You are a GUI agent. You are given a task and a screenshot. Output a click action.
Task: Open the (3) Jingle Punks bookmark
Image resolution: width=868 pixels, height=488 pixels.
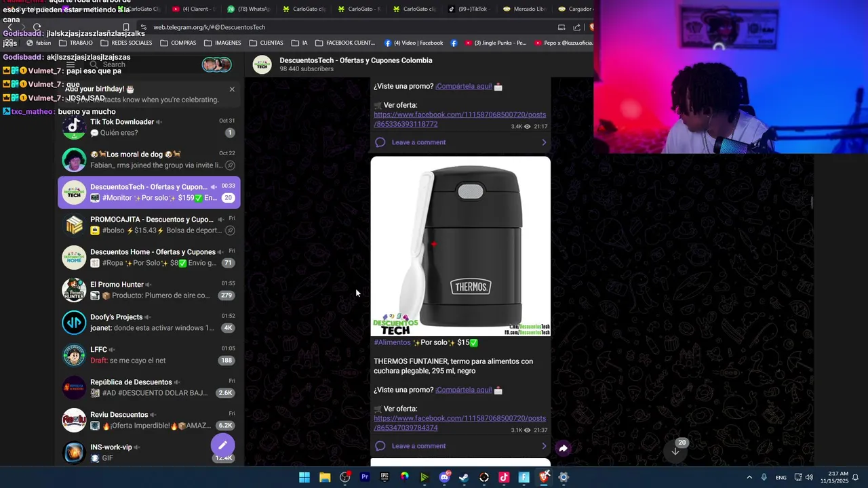coord(495,43)
